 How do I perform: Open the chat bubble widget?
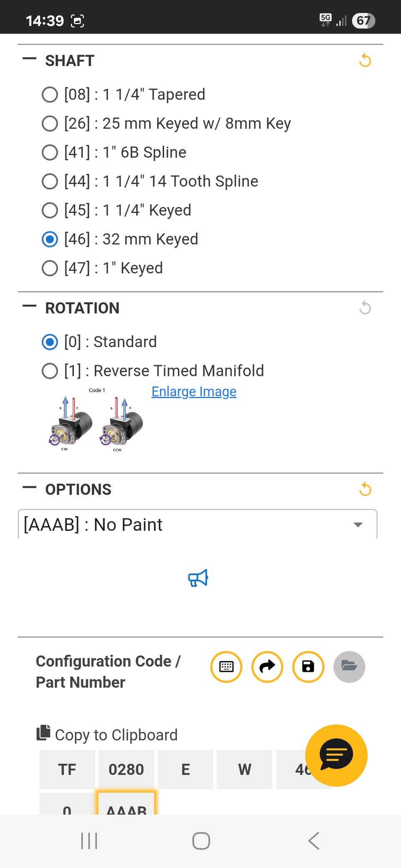point(336,755)
